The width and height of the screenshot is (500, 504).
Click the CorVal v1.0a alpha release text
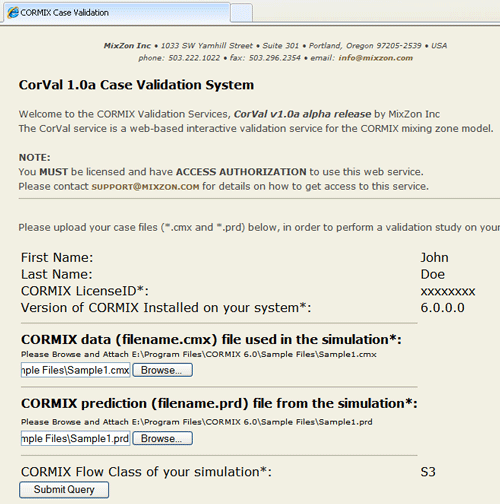tap(302, 114)
